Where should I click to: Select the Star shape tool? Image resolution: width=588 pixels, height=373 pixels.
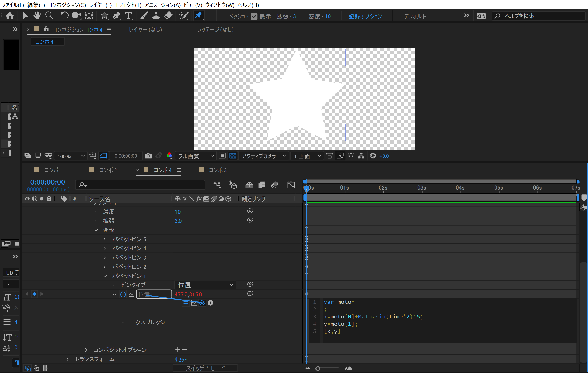coord(104,16)
